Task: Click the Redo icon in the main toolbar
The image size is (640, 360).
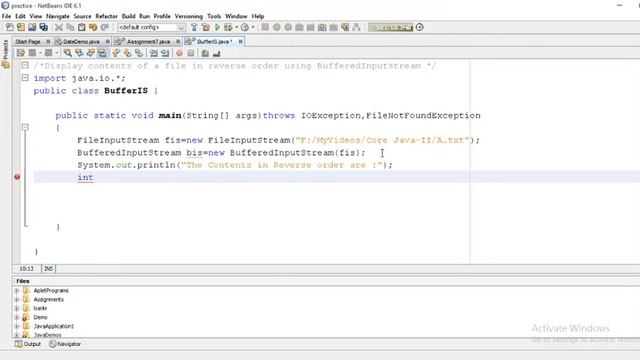Action: tap(104, 27)
